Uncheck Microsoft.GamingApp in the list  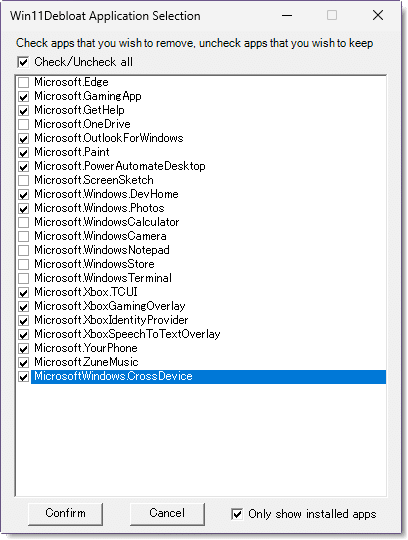tap(23, 96)
